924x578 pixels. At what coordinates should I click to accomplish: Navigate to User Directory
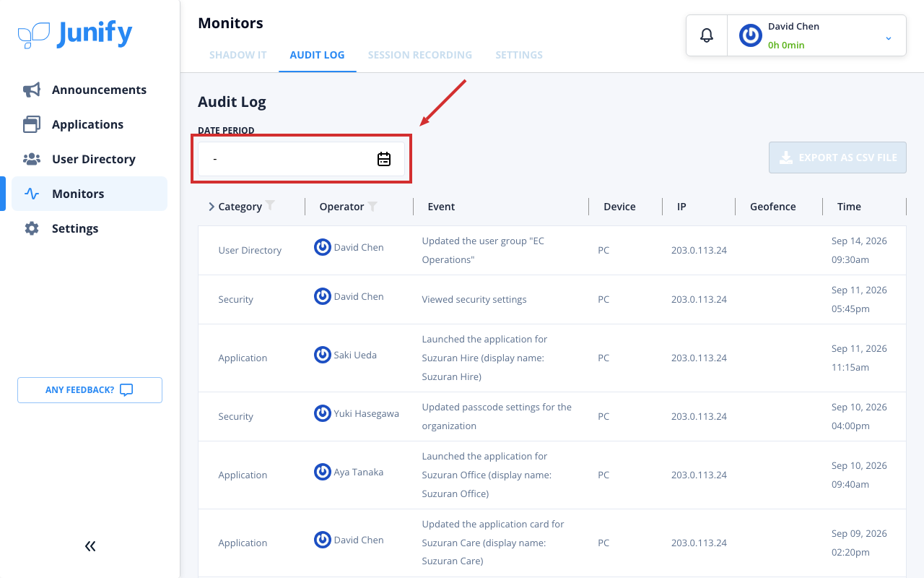(x=90, y=159)
